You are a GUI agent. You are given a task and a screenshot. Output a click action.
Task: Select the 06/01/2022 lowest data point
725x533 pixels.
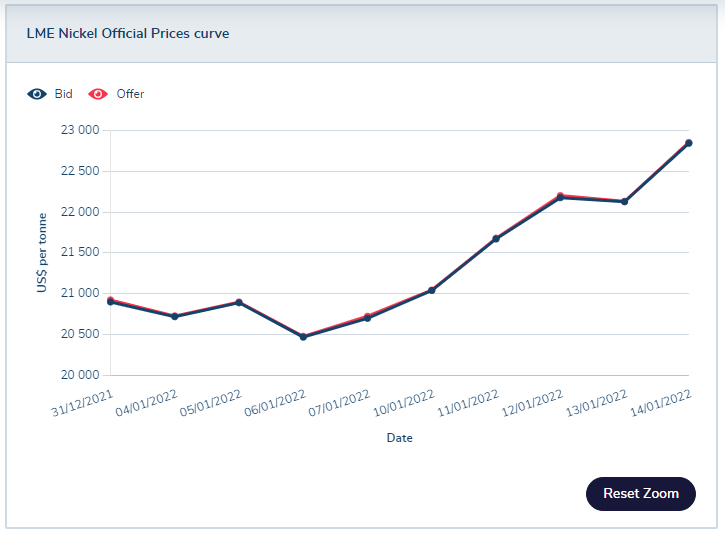point(303,337)
